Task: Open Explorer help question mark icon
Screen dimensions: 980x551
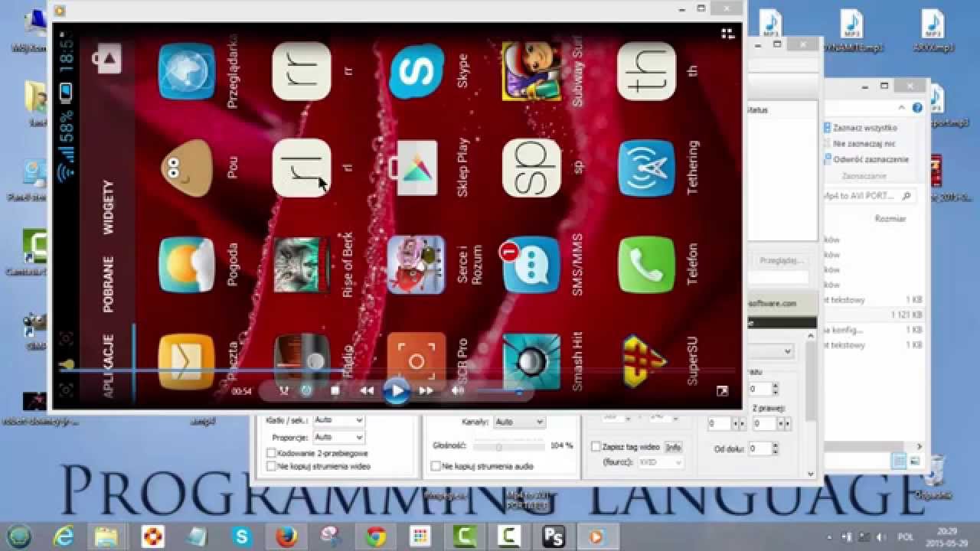Action: click(x=917, y=108)
